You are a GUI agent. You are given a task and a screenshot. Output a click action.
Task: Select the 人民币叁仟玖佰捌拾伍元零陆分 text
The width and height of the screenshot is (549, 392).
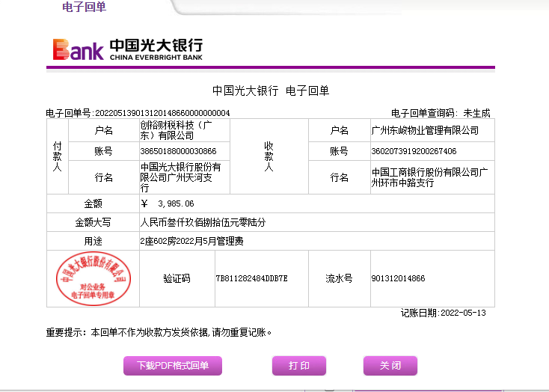point(203,223)
